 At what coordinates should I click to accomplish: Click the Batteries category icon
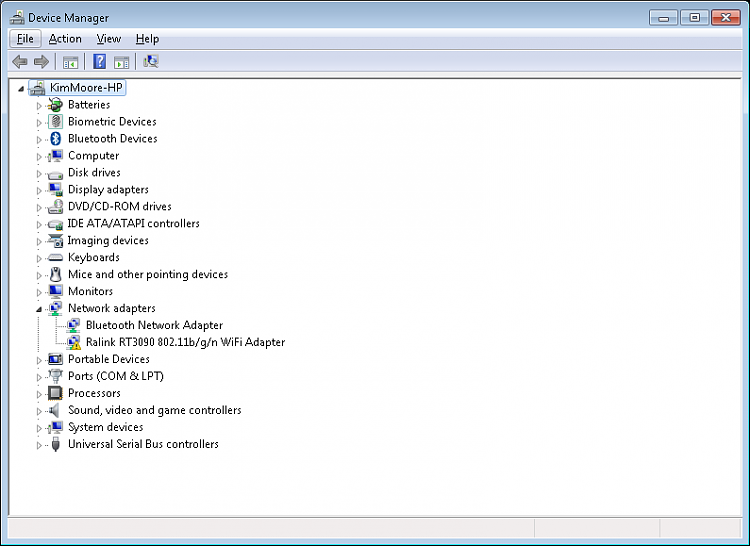(x=55, y=105)
